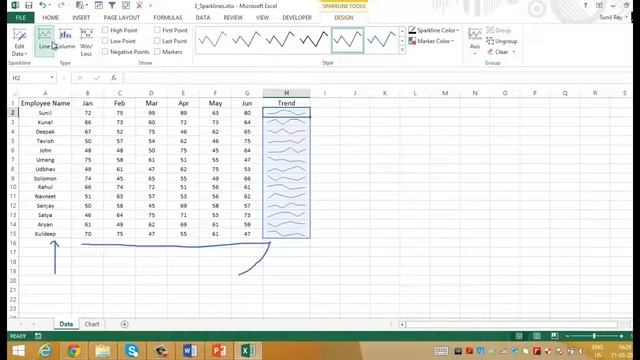Open the Sparkline Color dropdown
The height and width of the screenshot is (360, 640).
point(434,30)
